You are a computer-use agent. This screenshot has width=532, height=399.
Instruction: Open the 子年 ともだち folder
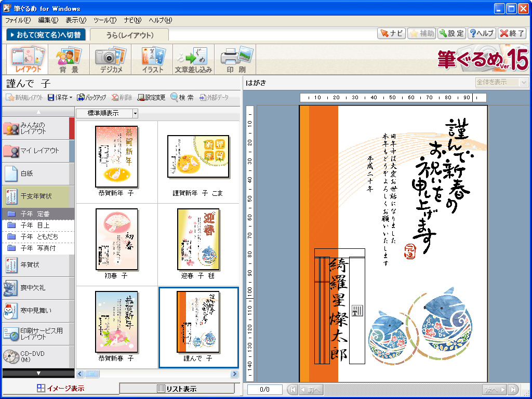(x=38, y=237)
